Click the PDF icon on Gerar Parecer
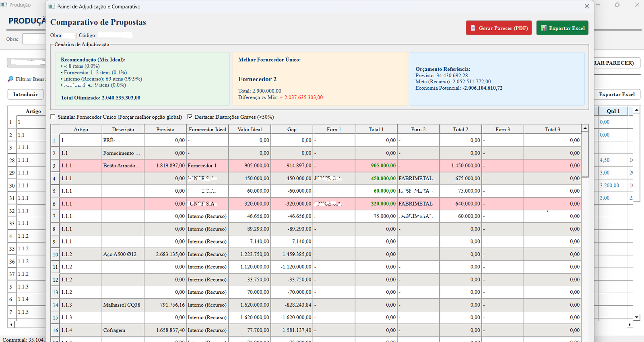 (473, 28)
